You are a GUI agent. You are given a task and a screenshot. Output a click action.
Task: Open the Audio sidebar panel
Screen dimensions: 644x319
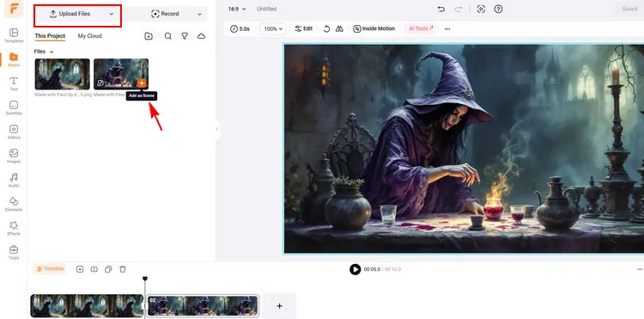[14, 181]
